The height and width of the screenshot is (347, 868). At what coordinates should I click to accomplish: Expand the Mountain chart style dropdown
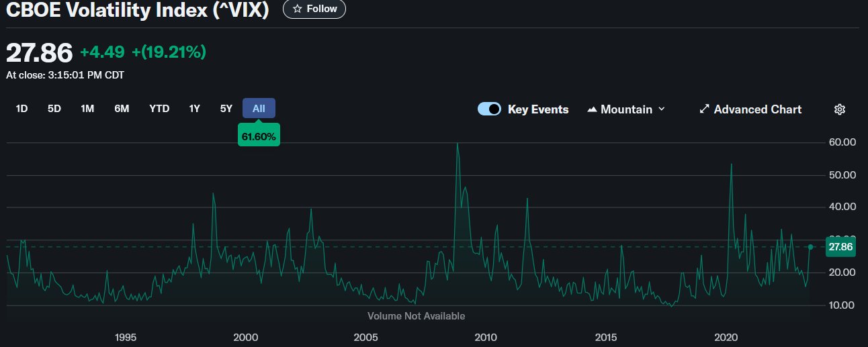pyautogui.click(x=626, y=109)
